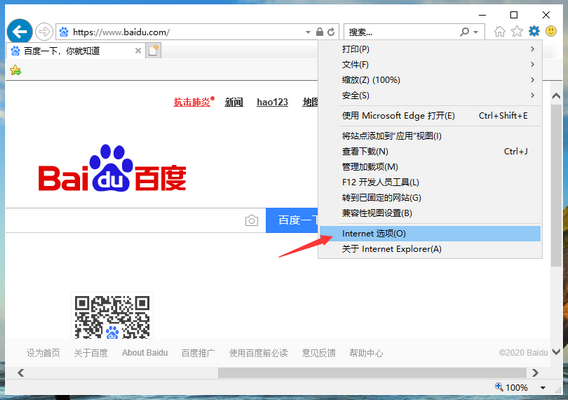Image resolution: width=568 pixels, height=400 pixels.
Task: Click the refresh icon in address bar
Action: (x=331, y=32)
